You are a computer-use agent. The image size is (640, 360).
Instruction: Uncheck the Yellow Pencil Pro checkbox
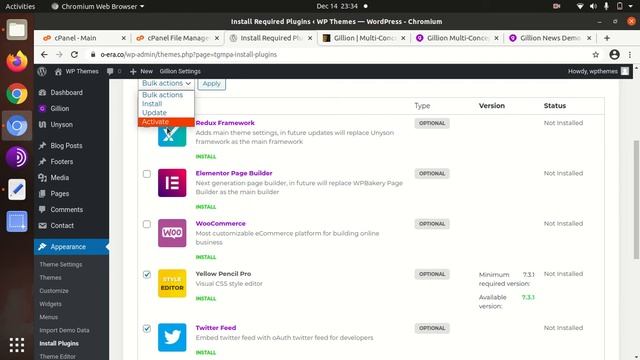click(x=147, y=274)
